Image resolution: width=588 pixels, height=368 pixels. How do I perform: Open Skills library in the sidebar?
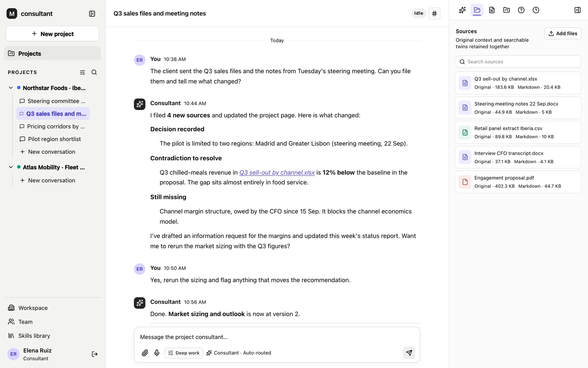(x=29, y=336)
